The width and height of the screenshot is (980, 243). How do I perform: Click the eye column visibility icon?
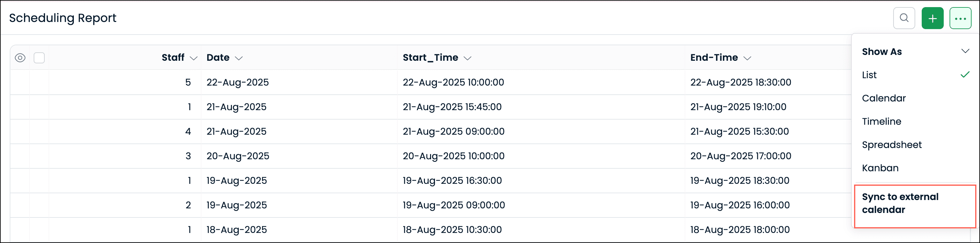tap(20, 58)
